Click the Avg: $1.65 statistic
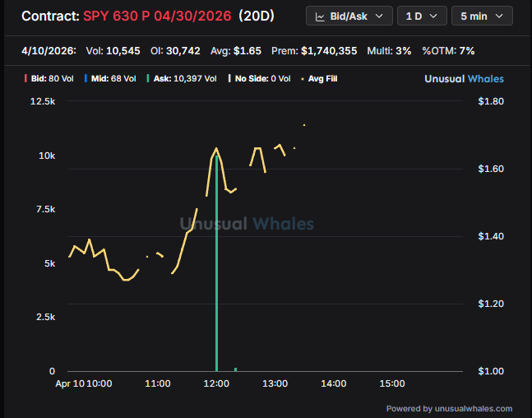The image size is (532, 418). click(236, 51)
